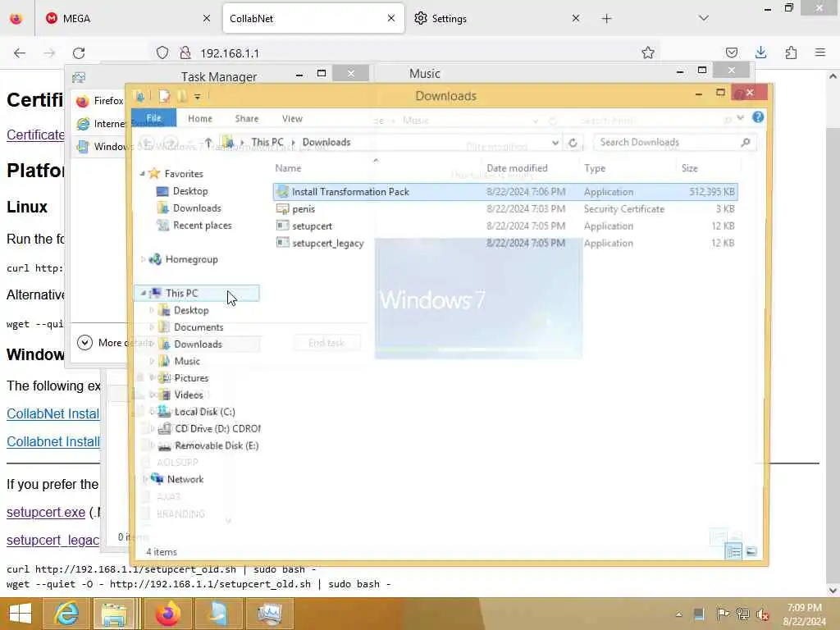
Task: Expand Desktop under This PC
Action: coord(152,310)
